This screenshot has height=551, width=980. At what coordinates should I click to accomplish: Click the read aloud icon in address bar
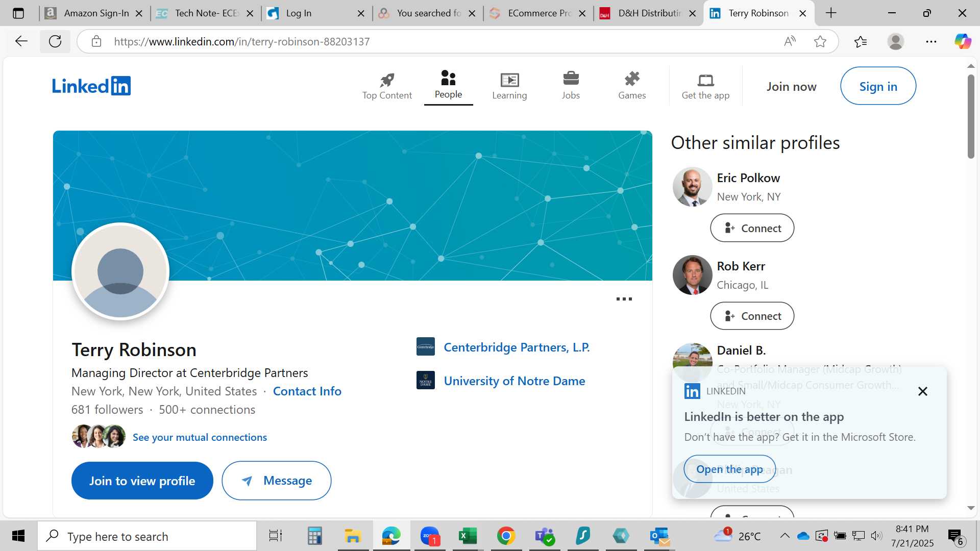click(x=790, y=41)
